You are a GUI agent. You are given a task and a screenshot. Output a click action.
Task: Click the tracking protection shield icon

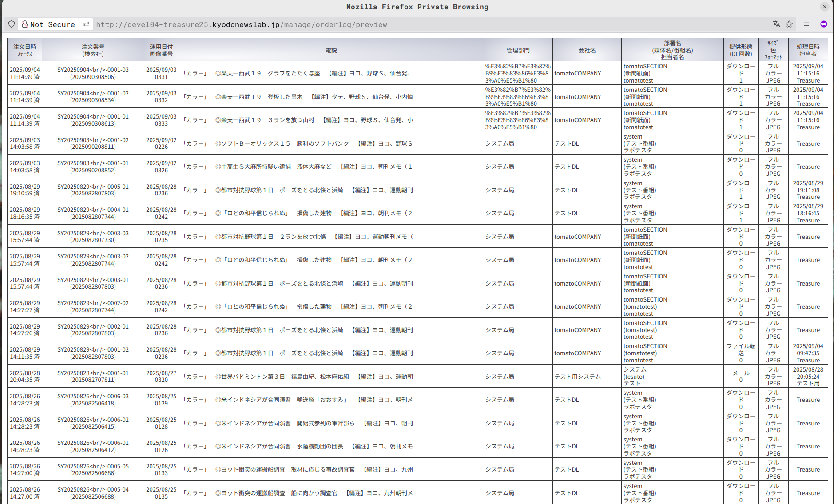click(x=12, y=24)
